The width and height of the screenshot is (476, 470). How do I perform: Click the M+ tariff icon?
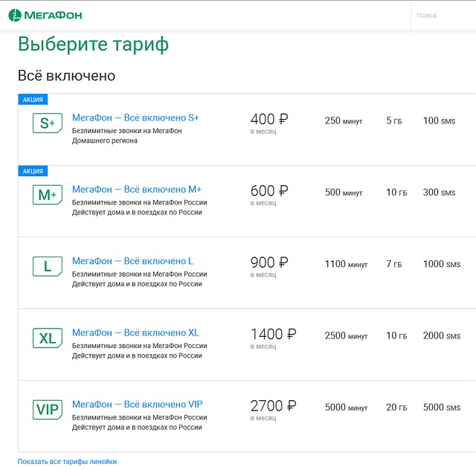point(48,195)
